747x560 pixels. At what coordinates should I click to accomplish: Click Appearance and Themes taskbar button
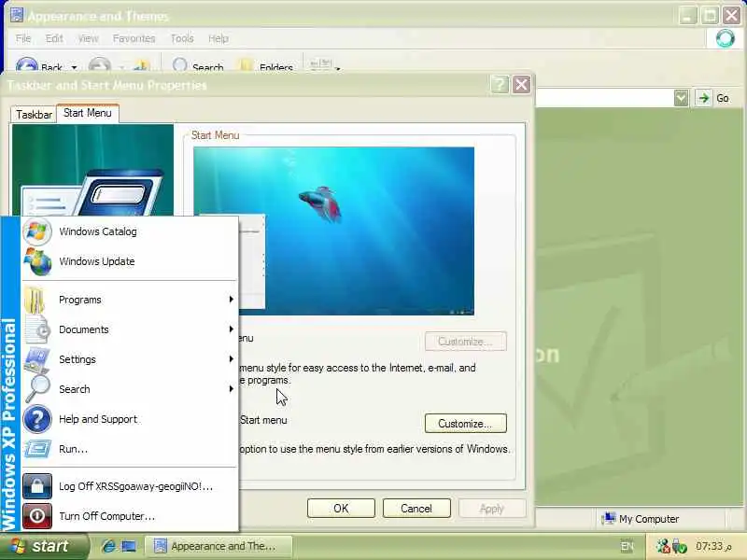(218, 546)
